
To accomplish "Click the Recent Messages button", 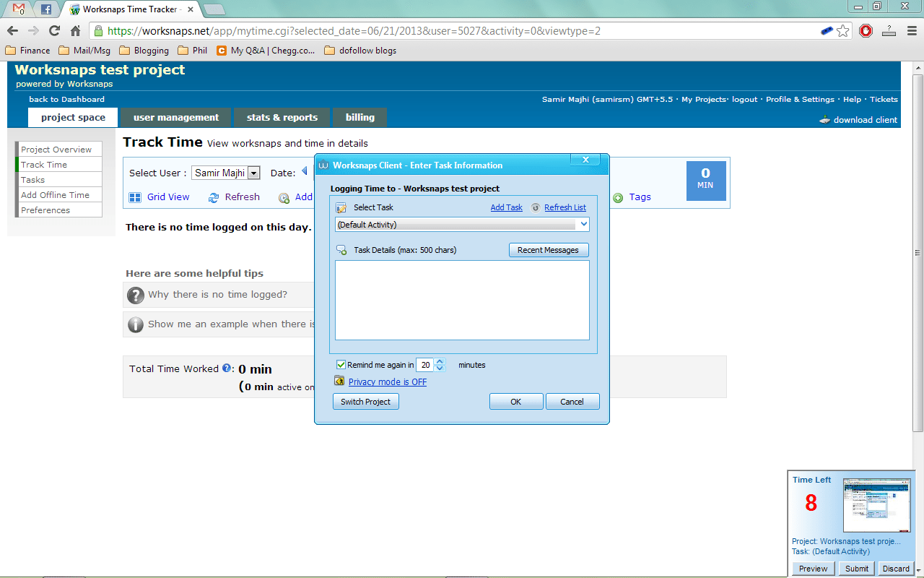I will (x=548, y=250).
